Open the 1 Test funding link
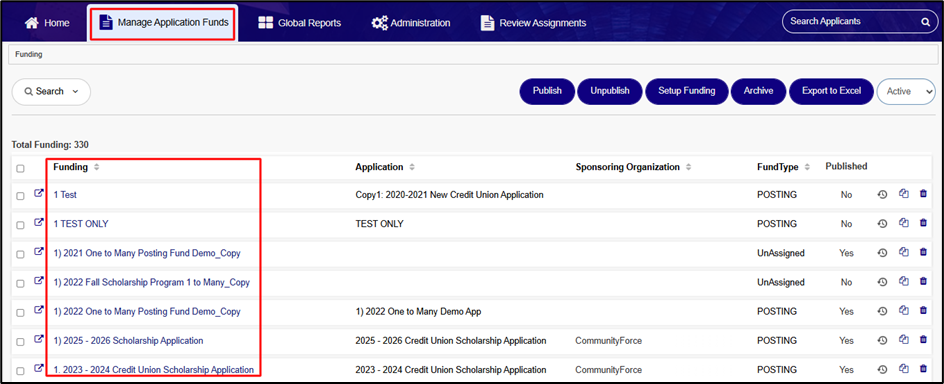The width and height of the screenshot is (944, 384). coord(65,195)
